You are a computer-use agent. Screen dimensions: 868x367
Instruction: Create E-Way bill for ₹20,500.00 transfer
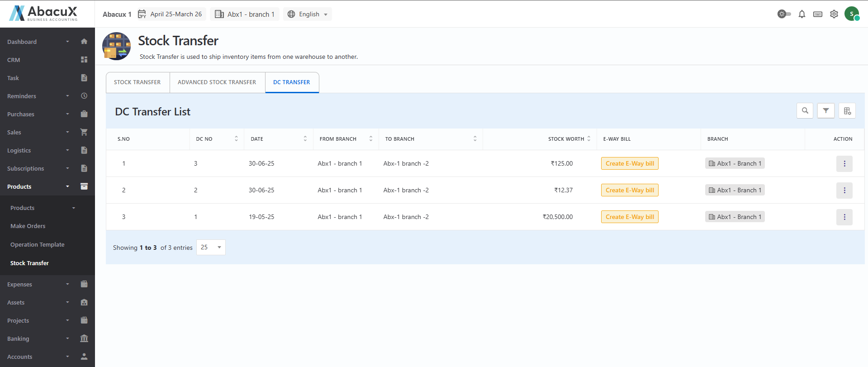pos(629,217)
